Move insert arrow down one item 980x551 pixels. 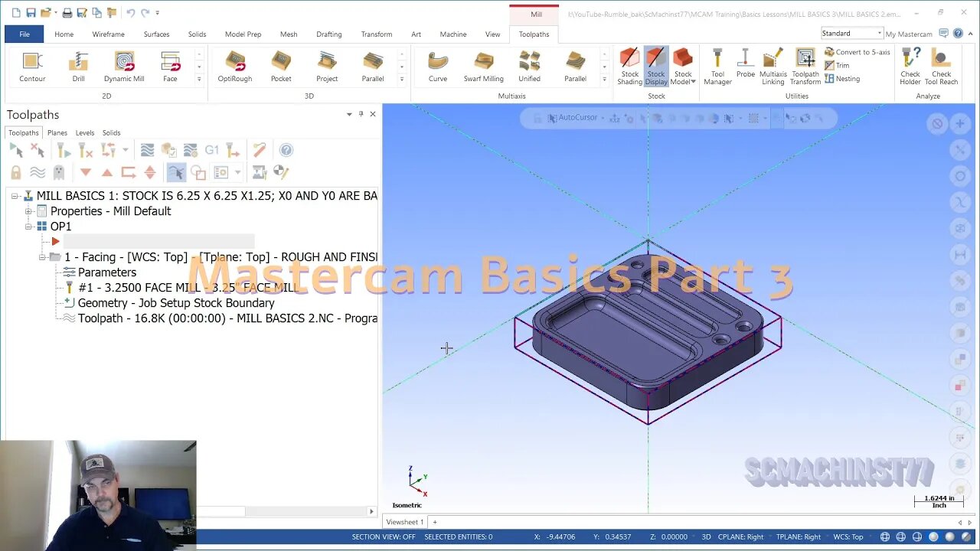pyautogui.click(x=86, y=172)
